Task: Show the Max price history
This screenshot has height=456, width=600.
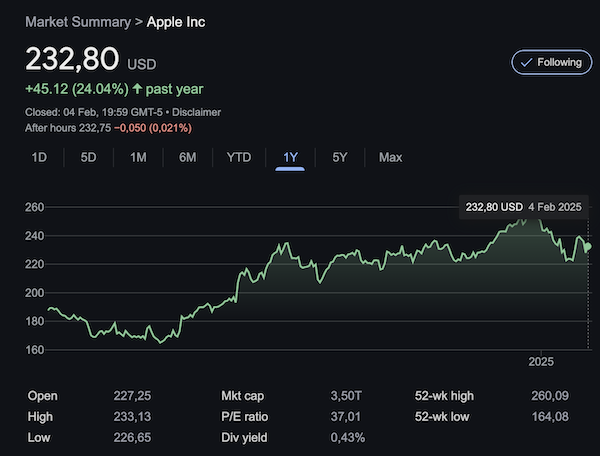Action: pyautogui.click(x=391, y=157)
